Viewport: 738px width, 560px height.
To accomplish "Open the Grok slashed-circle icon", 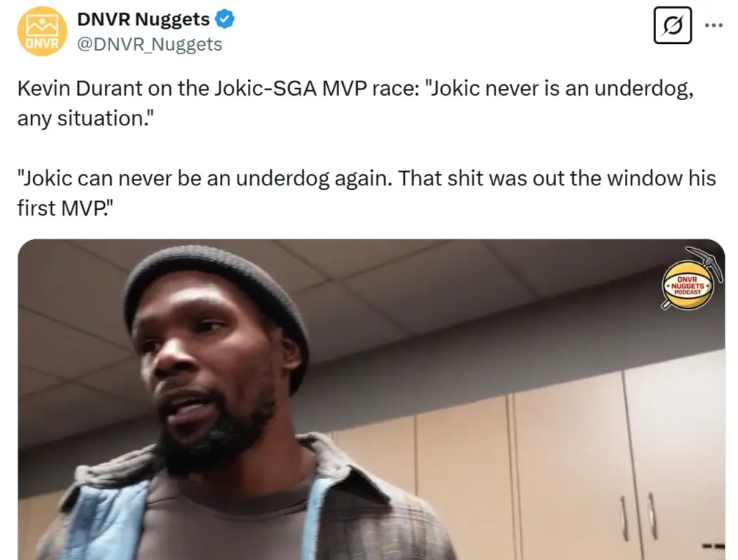I will 672,25.
